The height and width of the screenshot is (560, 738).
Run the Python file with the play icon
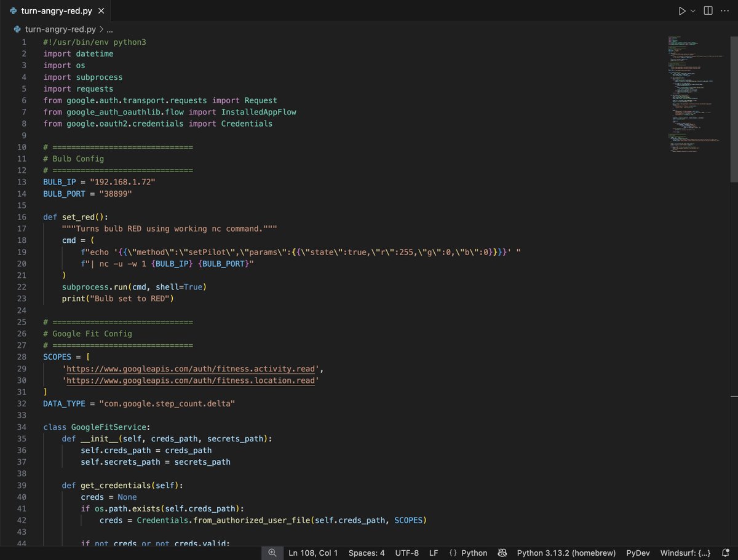tap(681, 11)
